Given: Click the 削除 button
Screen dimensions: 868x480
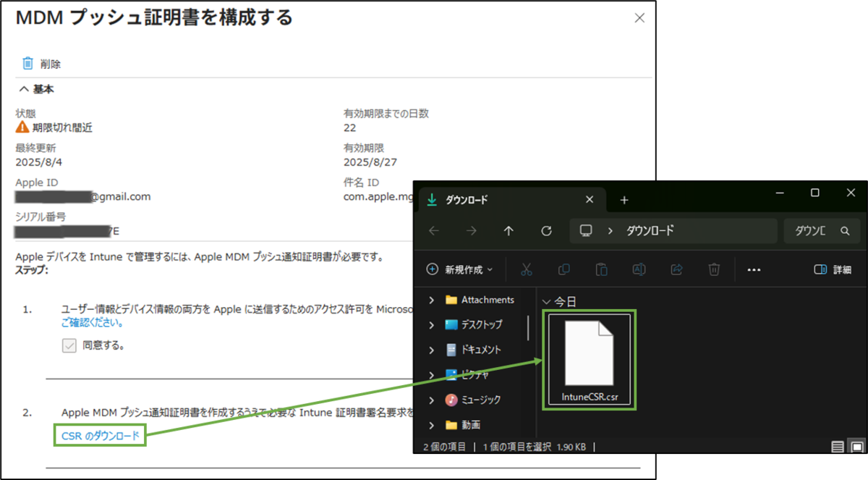Looking at the screenshot, I should pos(41,64).
